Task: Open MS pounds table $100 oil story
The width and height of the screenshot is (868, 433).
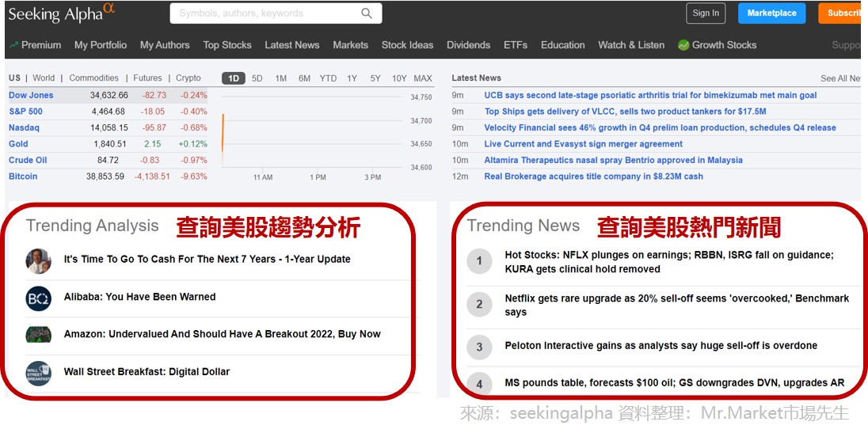Action: click(674, 382)
